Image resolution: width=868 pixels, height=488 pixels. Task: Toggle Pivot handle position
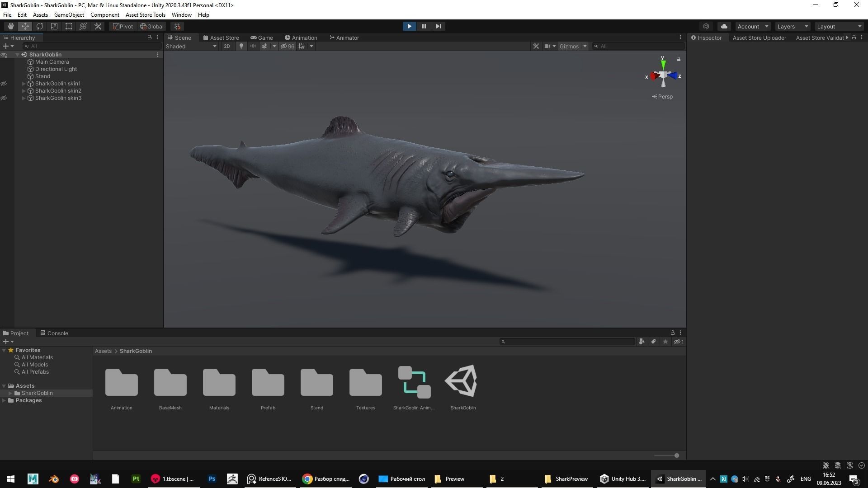123,26
